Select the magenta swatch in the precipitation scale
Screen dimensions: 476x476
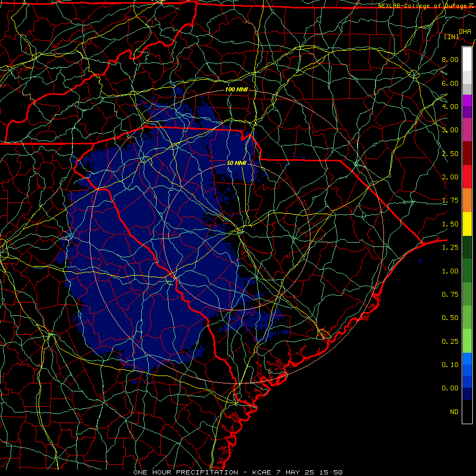[467, 100]
